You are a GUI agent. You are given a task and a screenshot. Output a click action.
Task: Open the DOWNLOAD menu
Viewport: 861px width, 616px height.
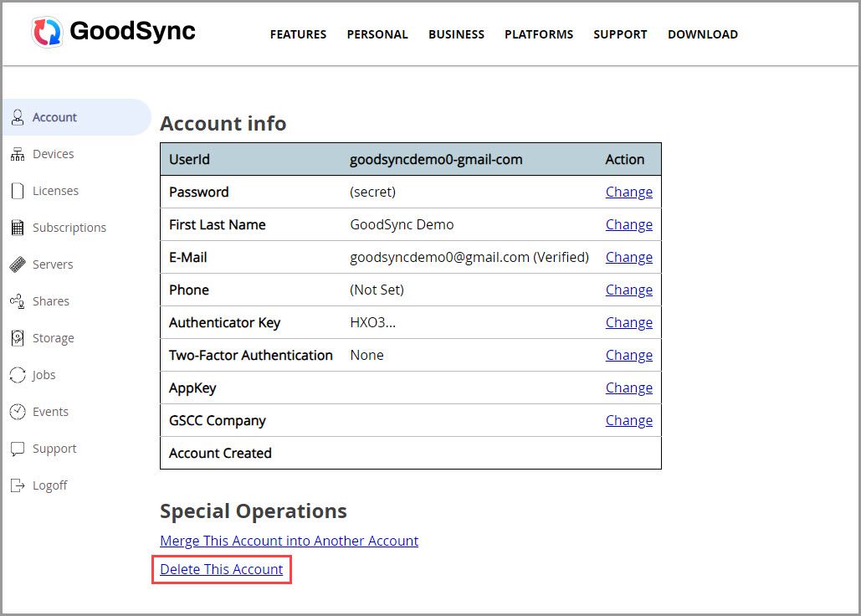tap(702, 34)
